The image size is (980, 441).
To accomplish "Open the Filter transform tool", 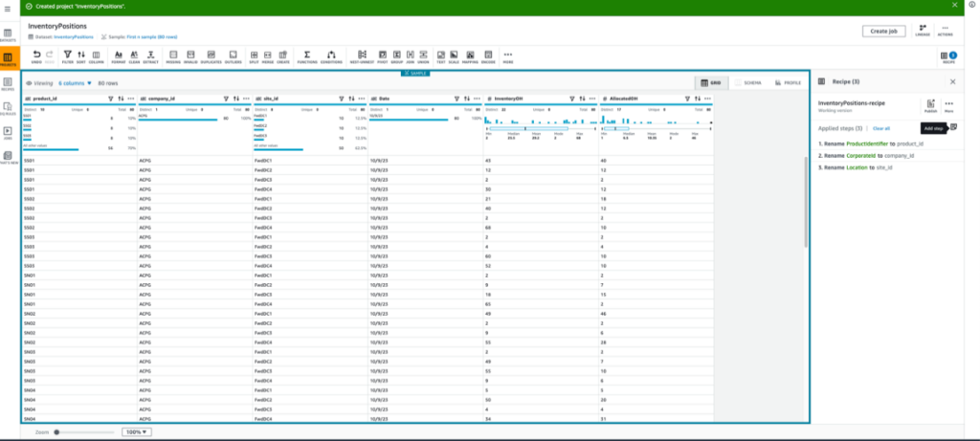I will [67, 56].
